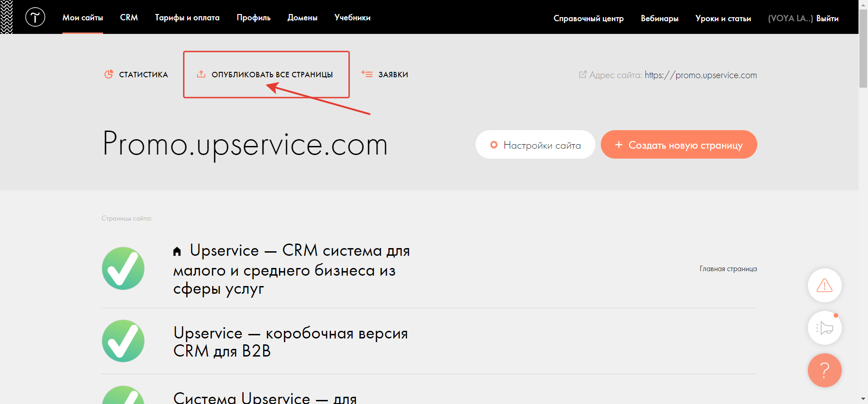Screen dimensions: 868x404
Task: Open the CRM menu item
Action: (129, 18)
